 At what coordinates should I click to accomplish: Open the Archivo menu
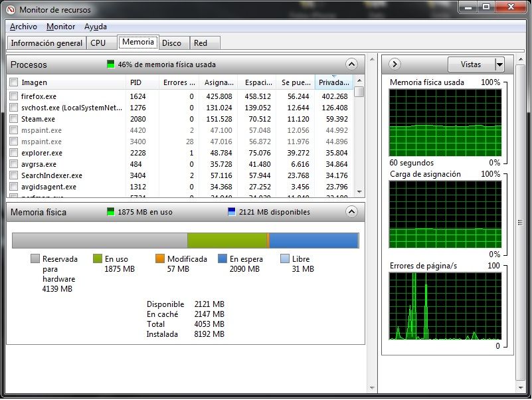[x=23, y=27]
